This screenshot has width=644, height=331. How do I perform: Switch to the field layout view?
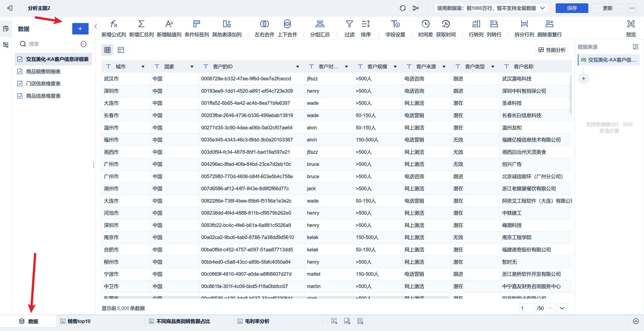pos(121,50)
